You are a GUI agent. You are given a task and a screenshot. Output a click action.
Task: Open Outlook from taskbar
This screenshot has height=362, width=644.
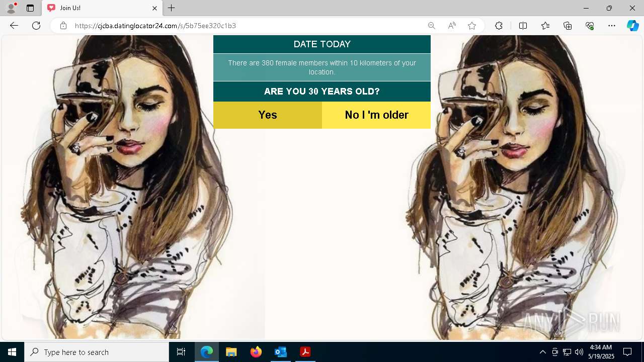click(281, 352)
